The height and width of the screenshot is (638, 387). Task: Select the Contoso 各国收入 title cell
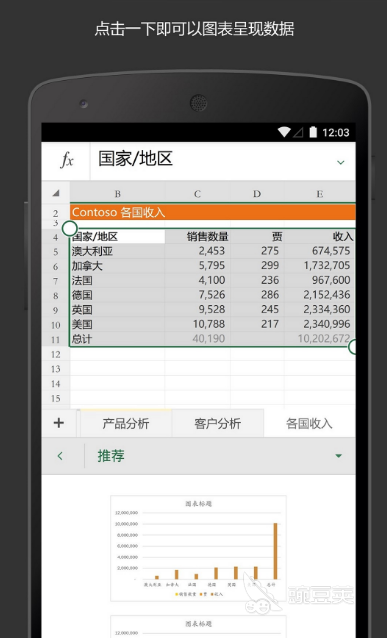click(212, 212)
